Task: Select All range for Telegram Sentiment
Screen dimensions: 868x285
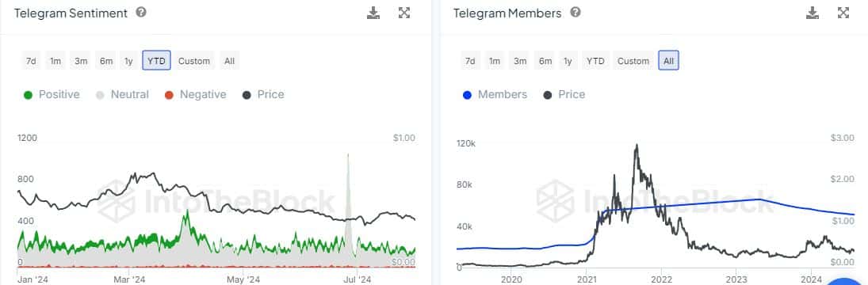Action: coord(230,61)
